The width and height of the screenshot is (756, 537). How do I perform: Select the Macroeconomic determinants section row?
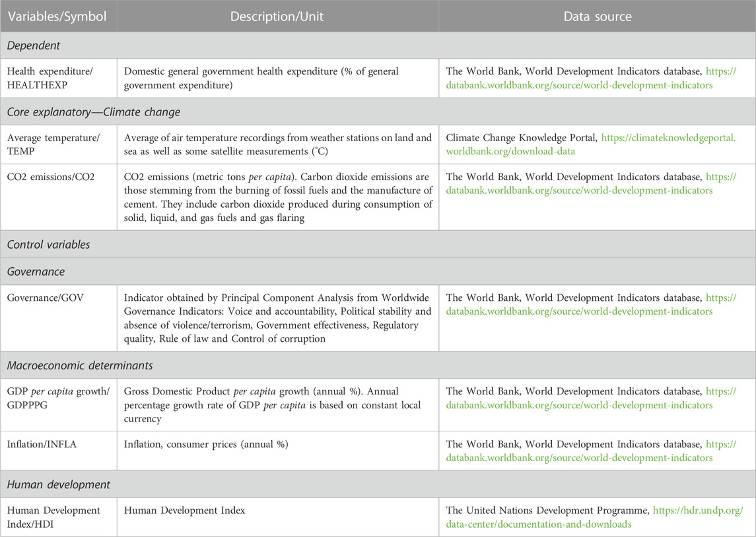378,365
